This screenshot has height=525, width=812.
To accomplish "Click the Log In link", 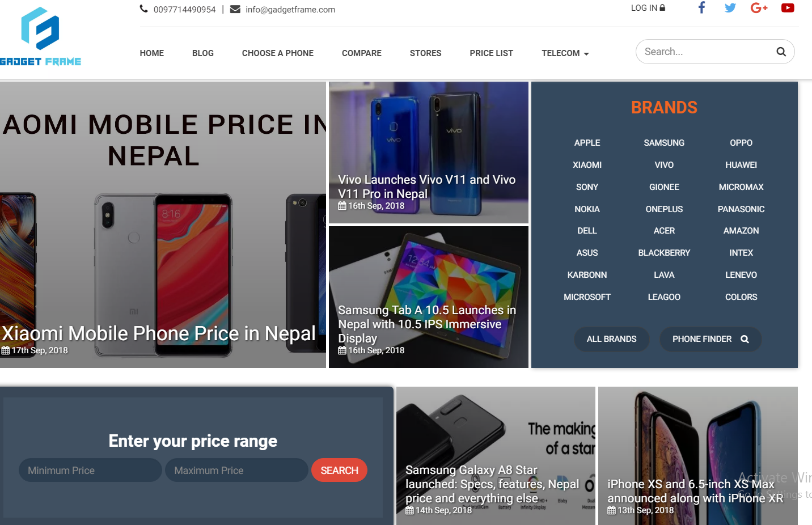I will click(x=648, y=8).
